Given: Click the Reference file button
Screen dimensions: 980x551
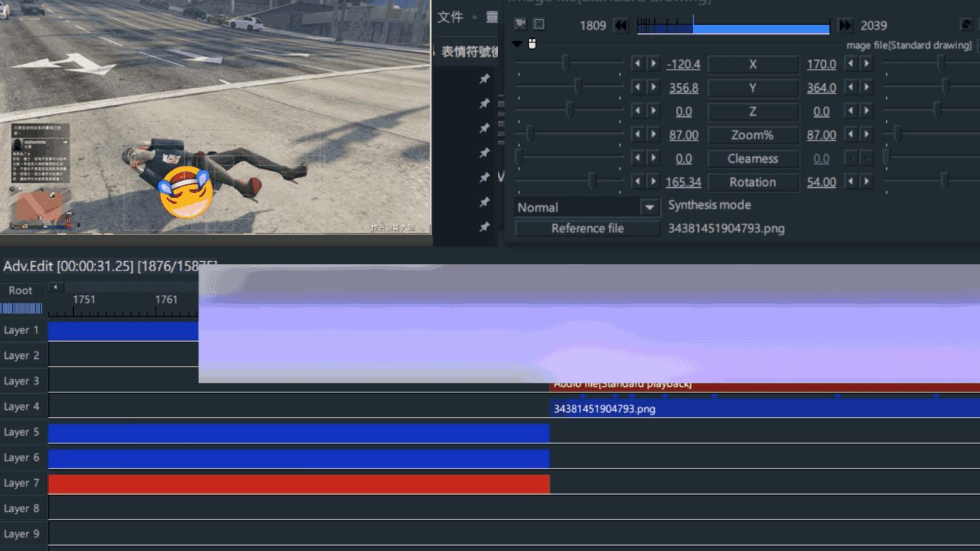Looking at the screenshot, I should 588,228.
